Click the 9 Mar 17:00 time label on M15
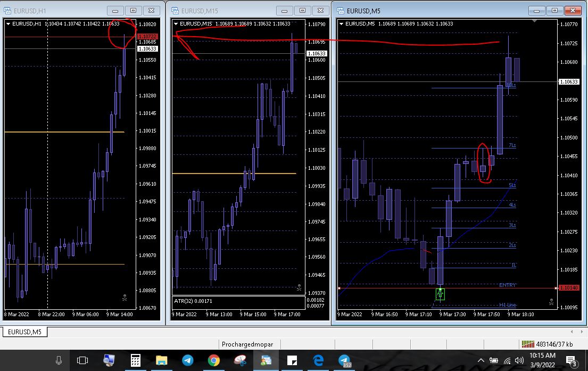This screenshot has width=588, height=371. point(287,315)
